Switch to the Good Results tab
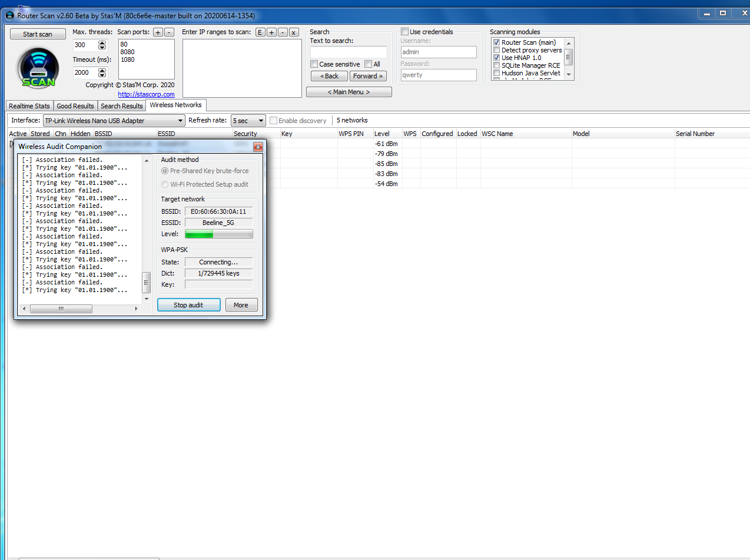This screenshot has height=560, width=750. coord(75,106)
